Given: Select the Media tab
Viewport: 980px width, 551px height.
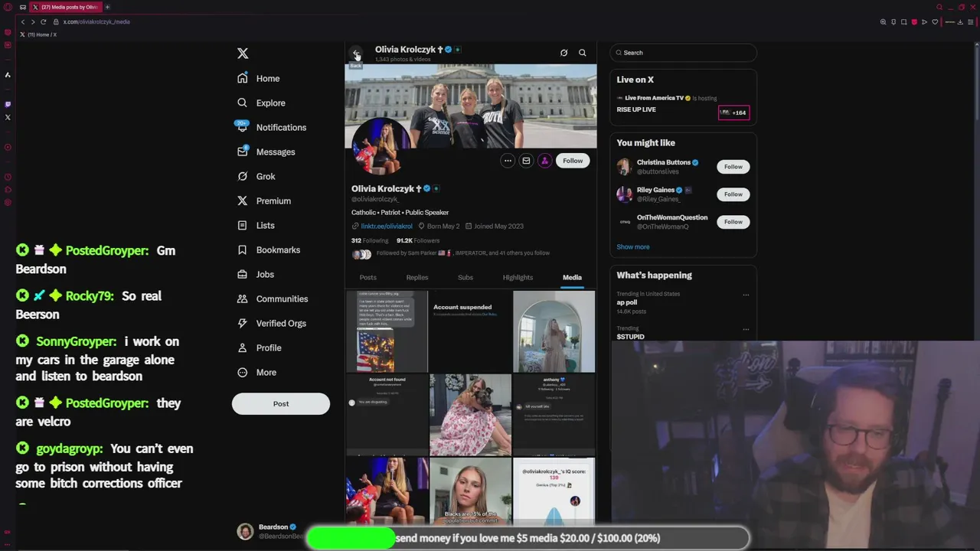Looking at the screenshot, I should click(x=572, y=277).
